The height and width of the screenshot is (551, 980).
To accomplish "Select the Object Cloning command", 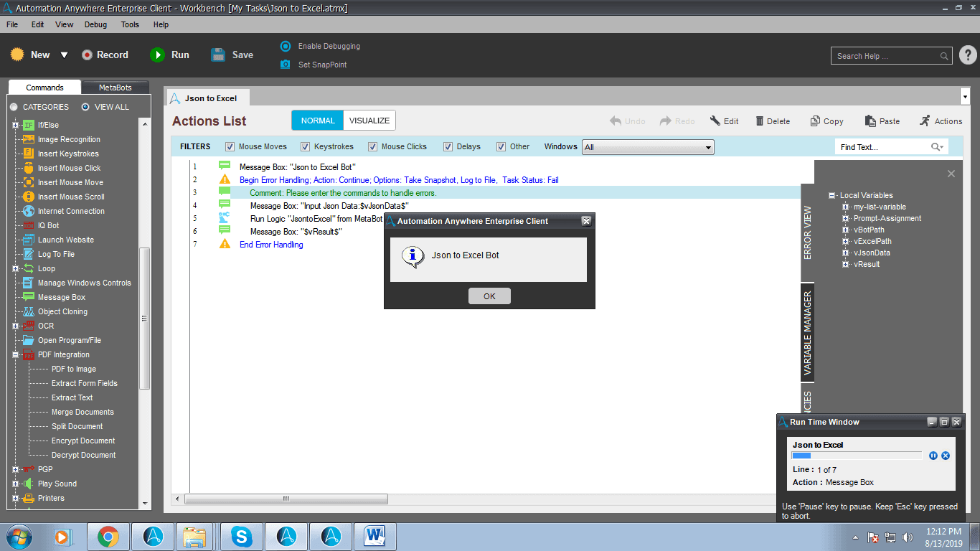I will click(62, 311).
